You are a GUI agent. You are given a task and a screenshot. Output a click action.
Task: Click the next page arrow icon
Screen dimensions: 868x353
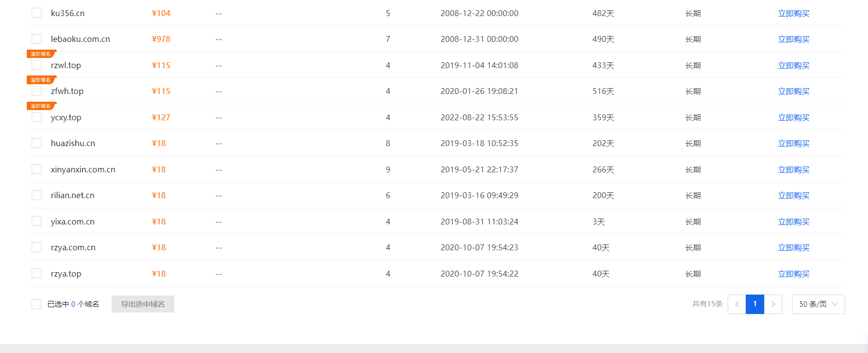pos(773,304)
